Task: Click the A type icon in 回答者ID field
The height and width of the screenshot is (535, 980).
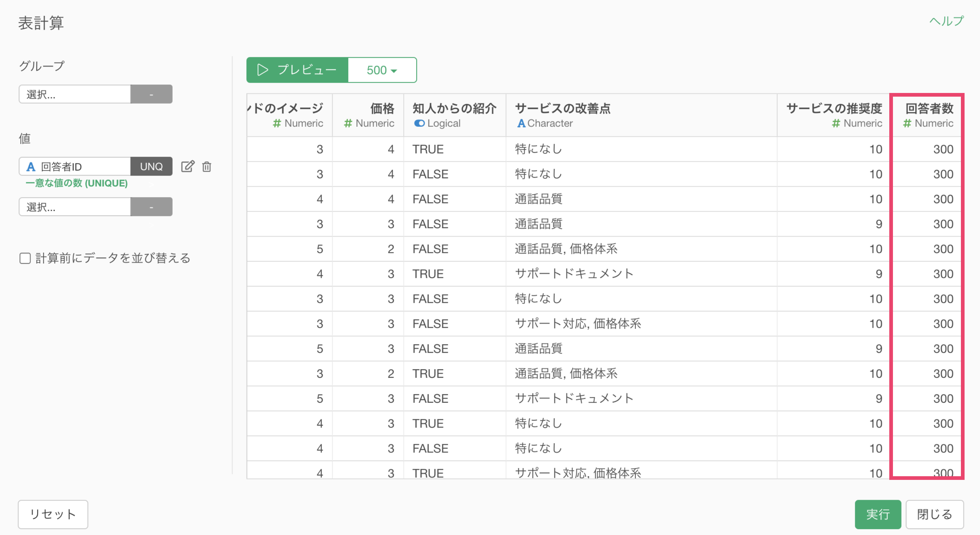Action: [x=31, y=167]
